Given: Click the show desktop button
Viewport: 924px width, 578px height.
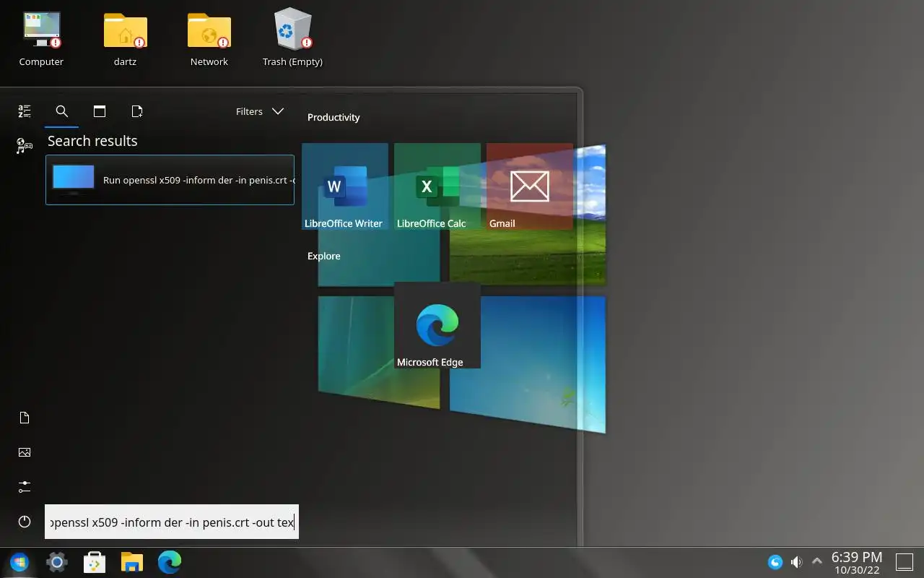Looking at the screenshot, I should (x=905, y=562).
